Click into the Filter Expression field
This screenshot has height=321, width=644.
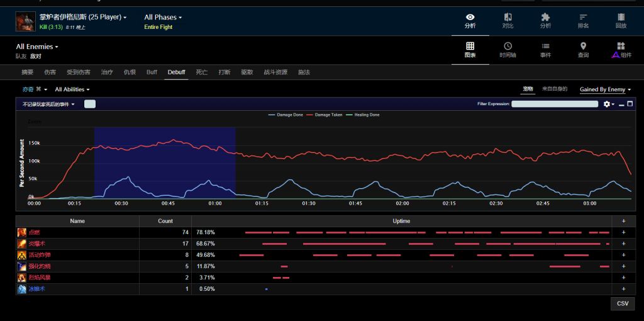click(555, 104)
